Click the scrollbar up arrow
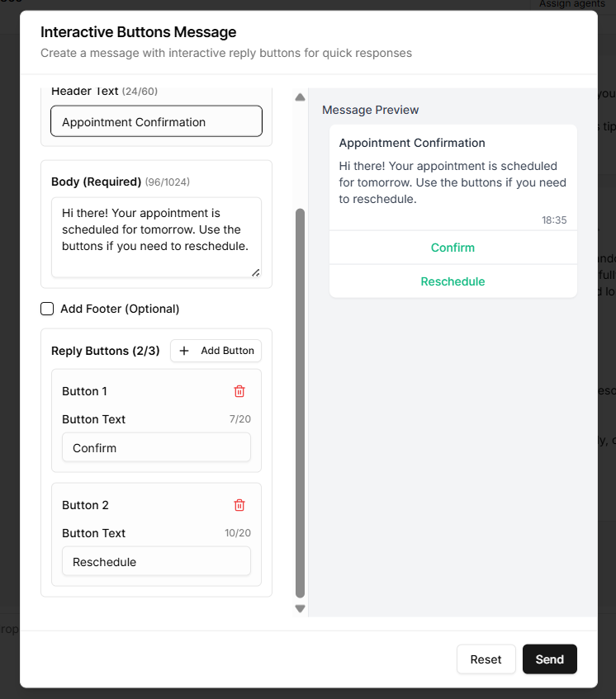Screen dimensions: 616x699 tap(300, 97)
